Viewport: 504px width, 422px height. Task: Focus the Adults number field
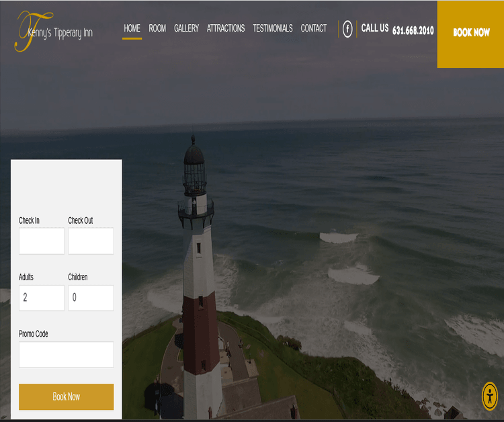click(x=42, y=298)
